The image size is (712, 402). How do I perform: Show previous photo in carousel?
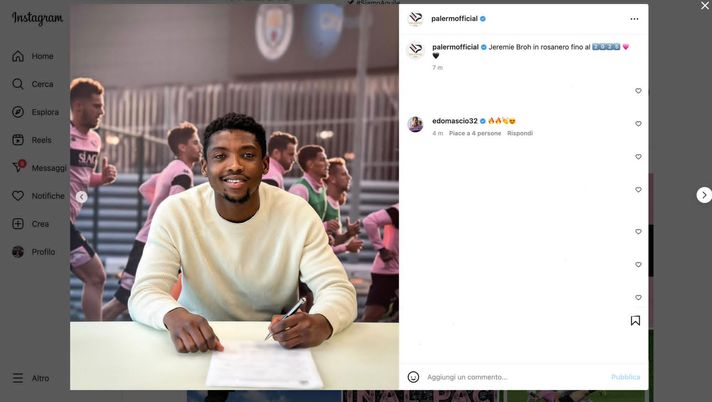[82, 197]
